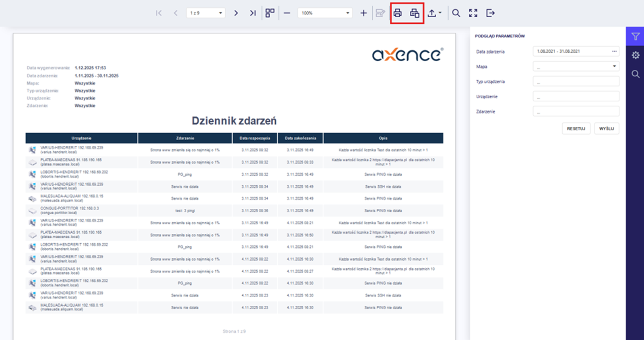Open the search tool in toolbar
Viewport: 644px width, 340px height.
pyautogui.click(x=456, y=13)
